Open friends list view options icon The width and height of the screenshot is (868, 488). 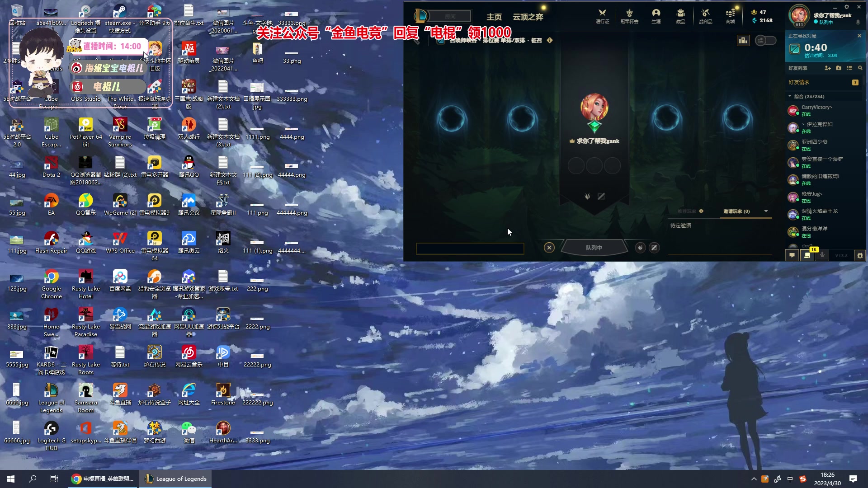[849, 68]
